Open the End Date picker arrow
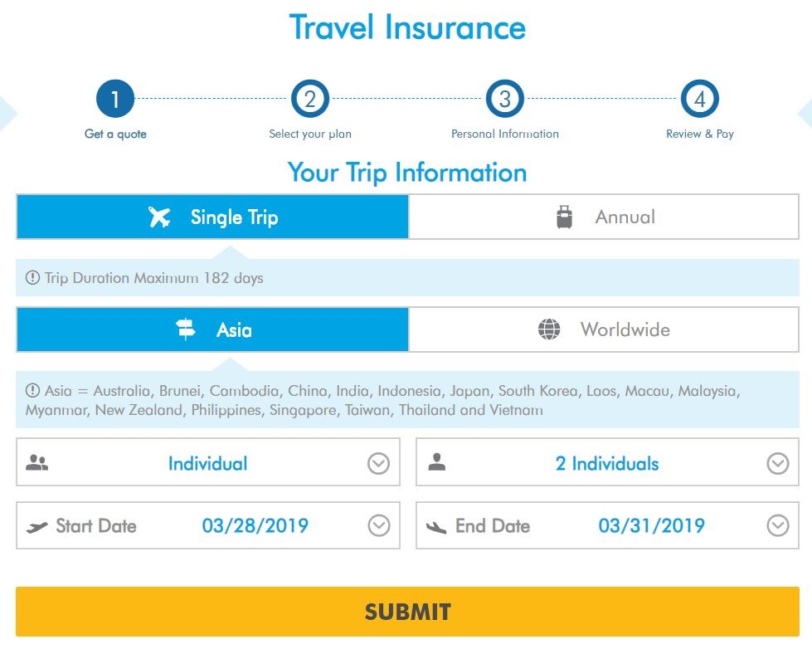812x649 pixels. tap(777, 525)
